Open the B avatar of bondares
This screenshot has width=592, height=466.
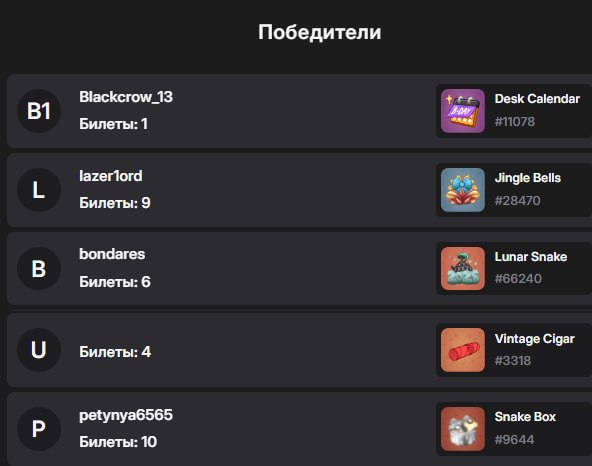point(39,268)
